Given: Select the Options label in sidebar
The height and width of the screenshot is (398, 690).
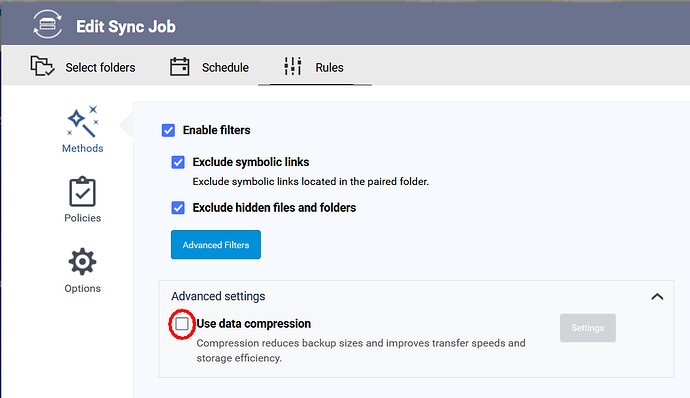Looking at the screenshot, I should [82, 288].
